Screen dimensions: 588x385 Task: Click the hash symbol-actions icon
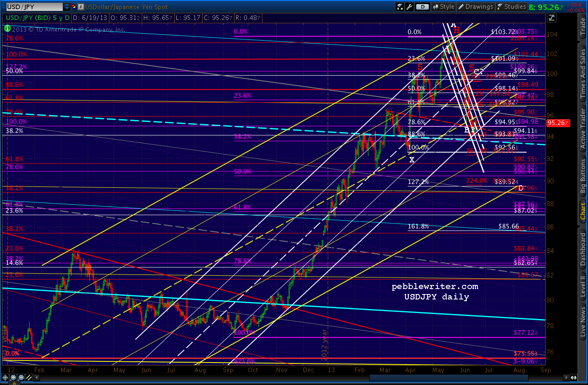81,7
